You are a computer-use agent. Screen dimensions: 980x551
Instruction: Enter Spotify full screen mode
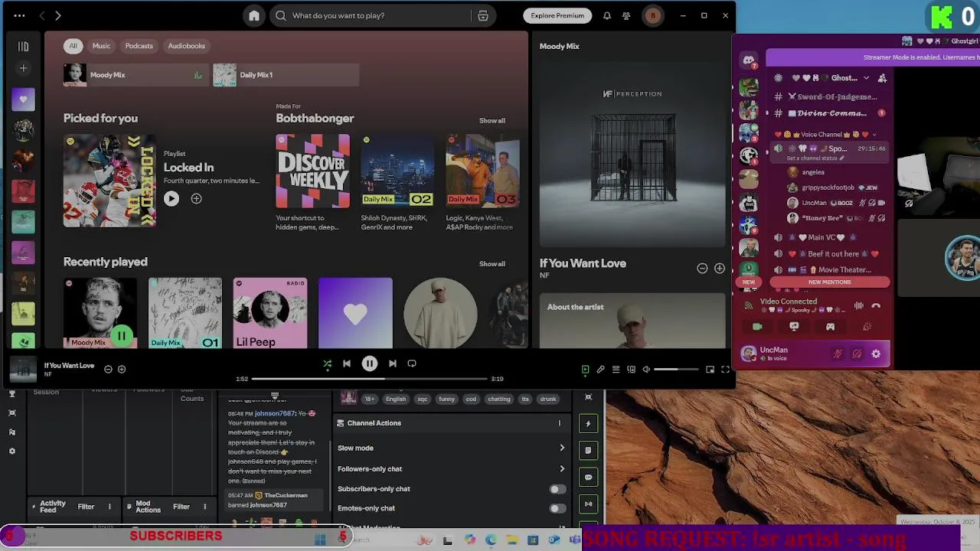tap(725, 370)
